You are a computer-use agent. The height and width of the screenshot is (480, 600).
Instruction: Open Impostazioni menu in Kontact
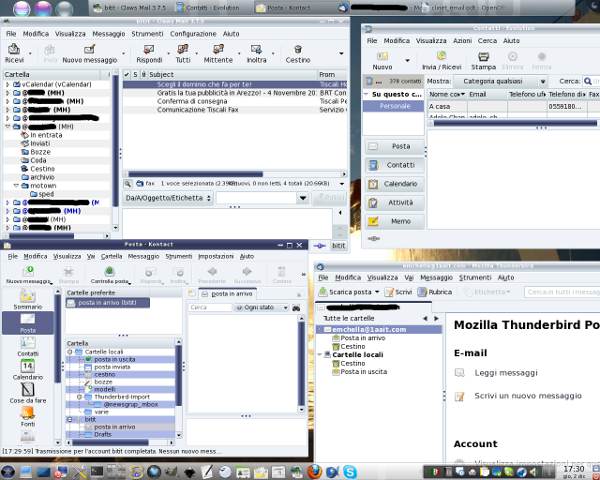tap(216, 256)
